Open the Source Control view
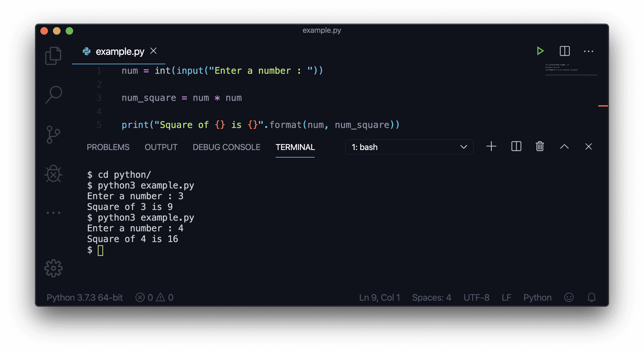This screenshot has height=353, width=644. pyautogui.click(x=53, y=135)
